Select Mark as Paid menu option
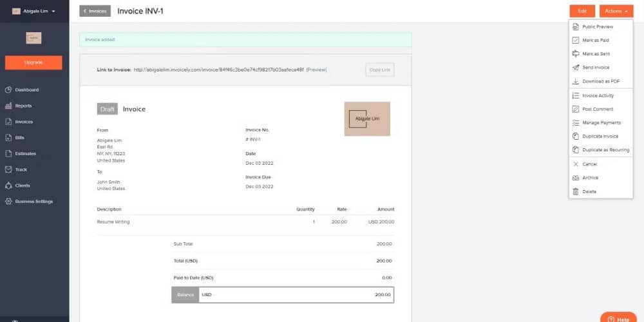Image resolution: width=644 pixels, height=322 pixels. [x=595, y=41]
